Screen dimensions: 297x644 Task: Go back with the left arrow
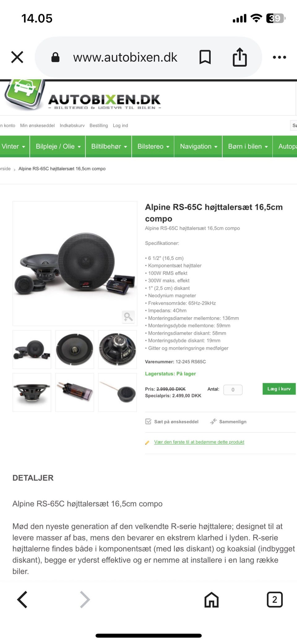(22, 600)
